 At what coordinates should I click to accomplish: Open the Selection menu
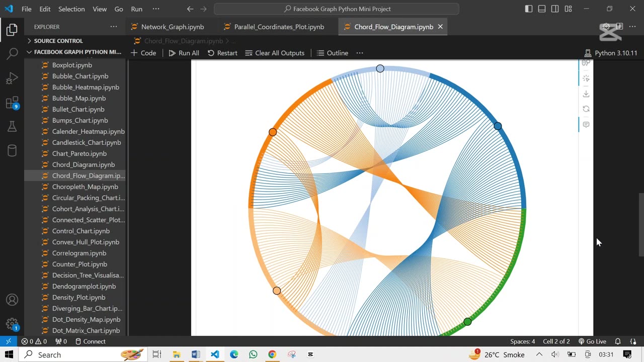(x=71, y=9)
